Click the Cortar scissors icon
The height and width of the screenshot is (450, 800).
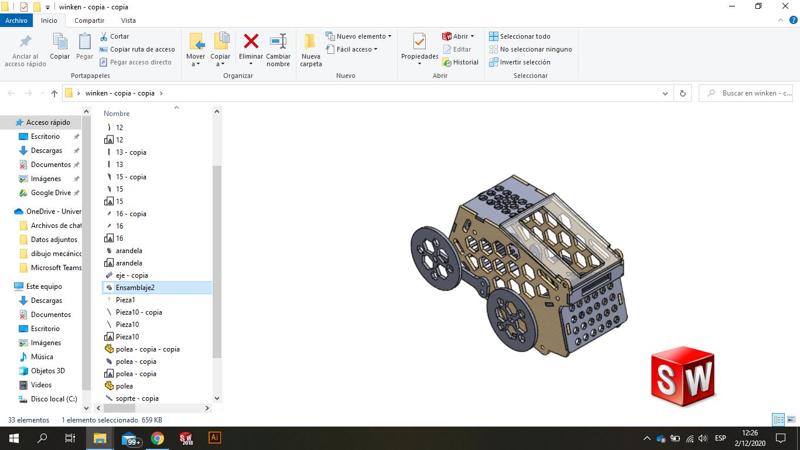coord(103,36)
